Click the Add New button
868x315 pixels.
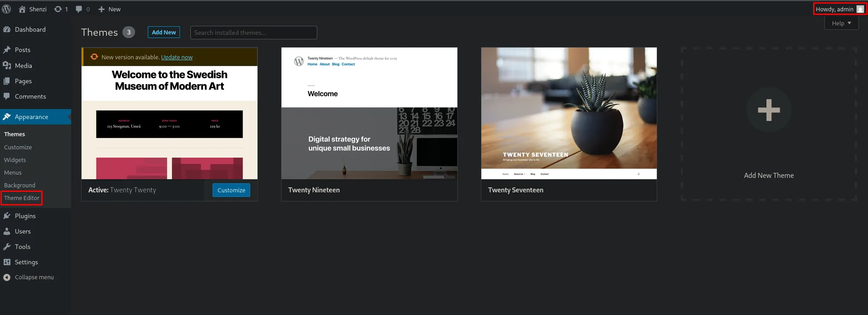click(x=164, y=32)
